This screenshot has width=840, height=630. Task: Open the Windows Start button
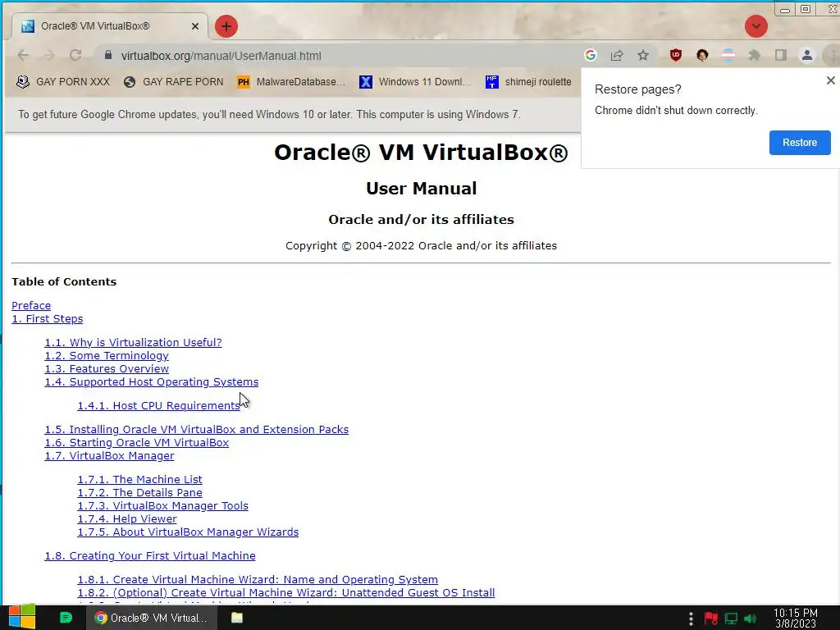(22, 617)
